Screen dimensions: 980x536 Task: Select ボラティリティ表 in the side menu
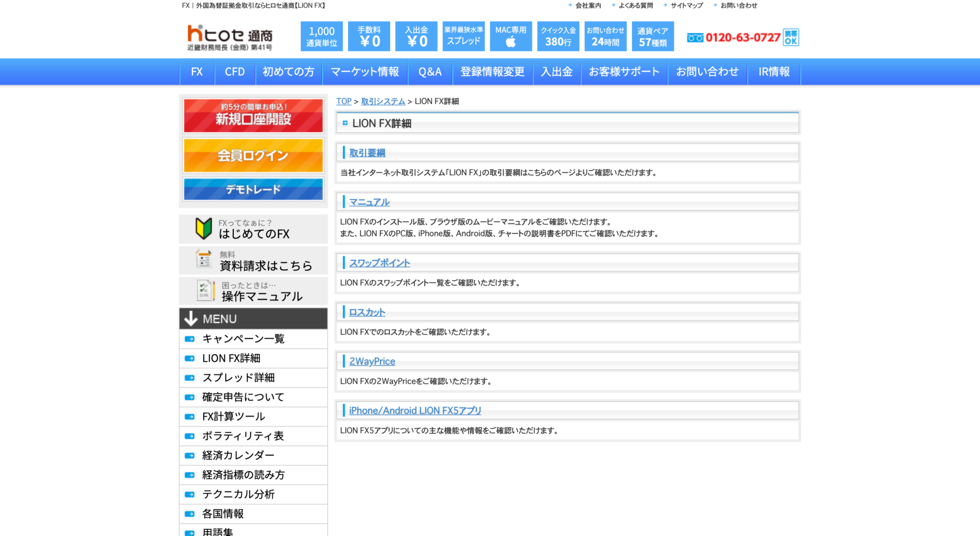click(x=243, y=436)
